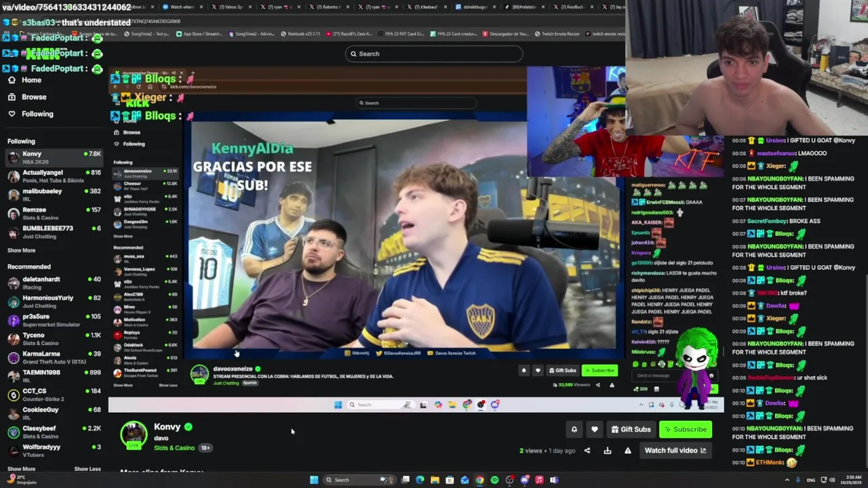This screenshot has height=488, width=868.
Task: Click Gift Subs button below clip
Action: pyautogui.click(x=631, y=429)
